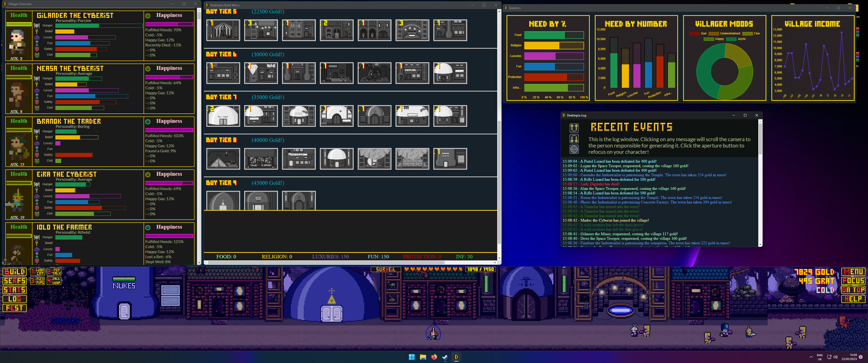
Task: Toggle SURVEIL mode above the village
Action: [x=386, y=269]
